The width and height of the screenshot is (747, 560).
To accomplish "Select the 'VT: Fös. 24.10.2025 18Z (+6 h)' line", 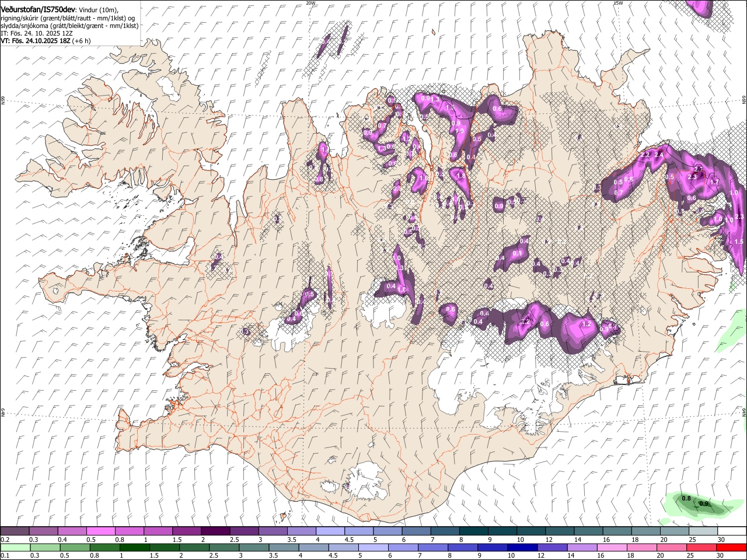I will [x=45, y=41].
